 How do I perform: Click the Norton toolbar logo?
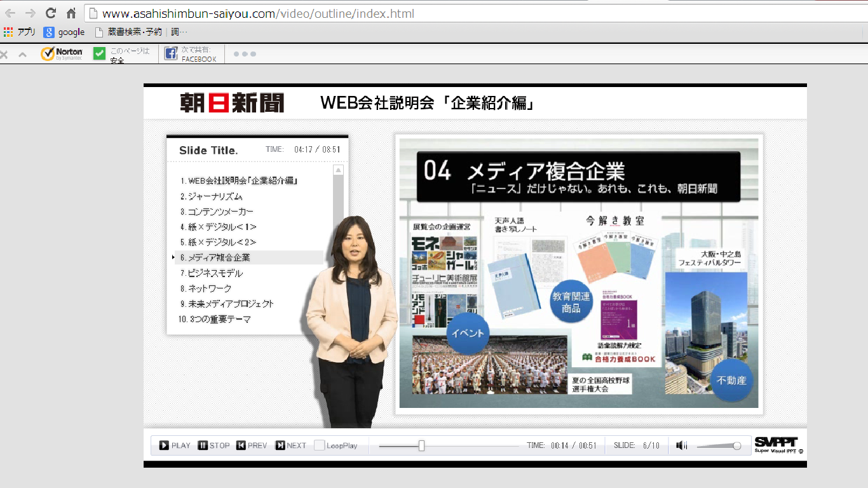(62, 54)
